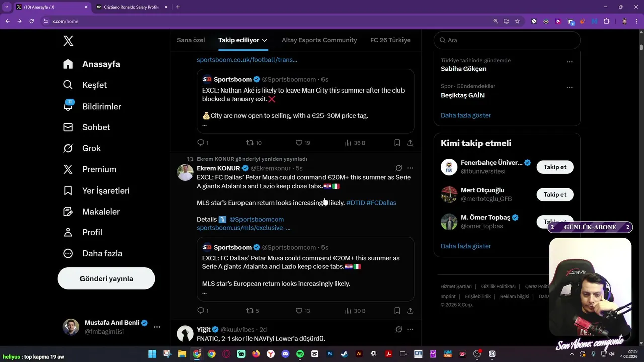
Task: Open Spotify from the taskbar
Action: point(300,354)
